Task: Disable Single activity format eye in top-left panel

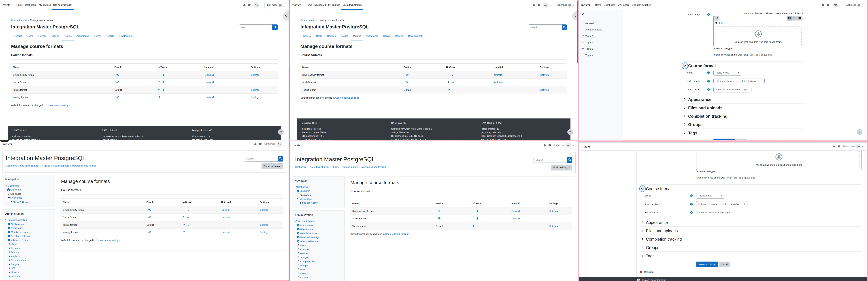Action: 118,75
